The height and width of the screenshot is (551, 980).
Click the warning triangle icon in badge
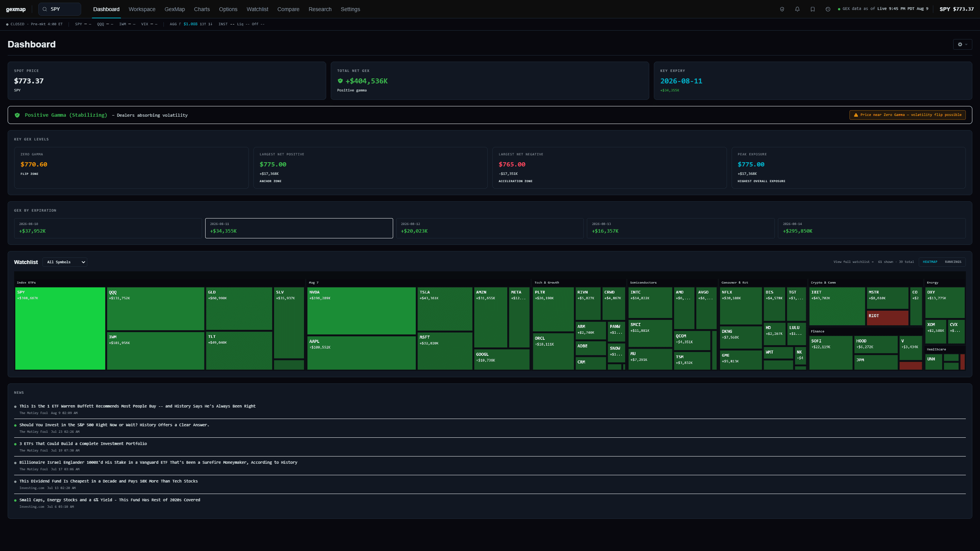856,115
